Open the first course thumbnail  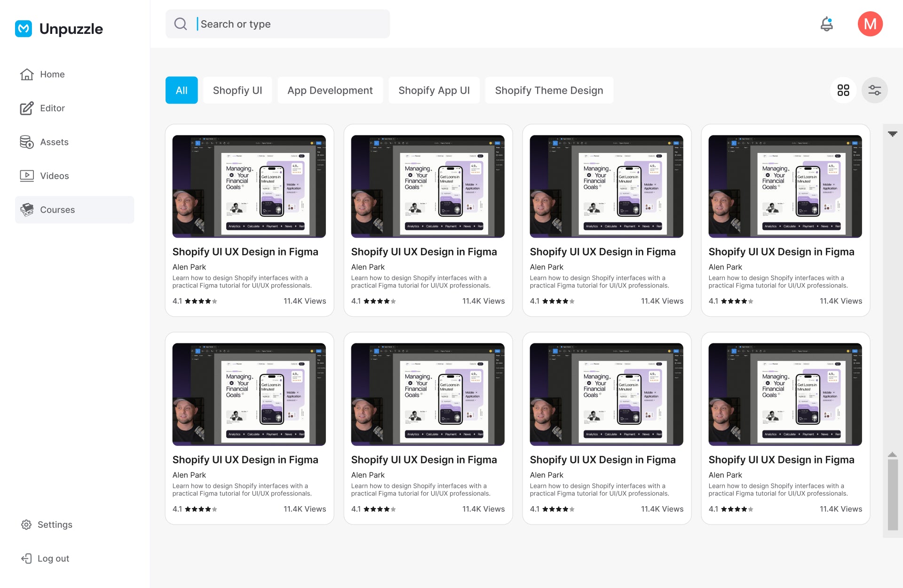(249, 186)
